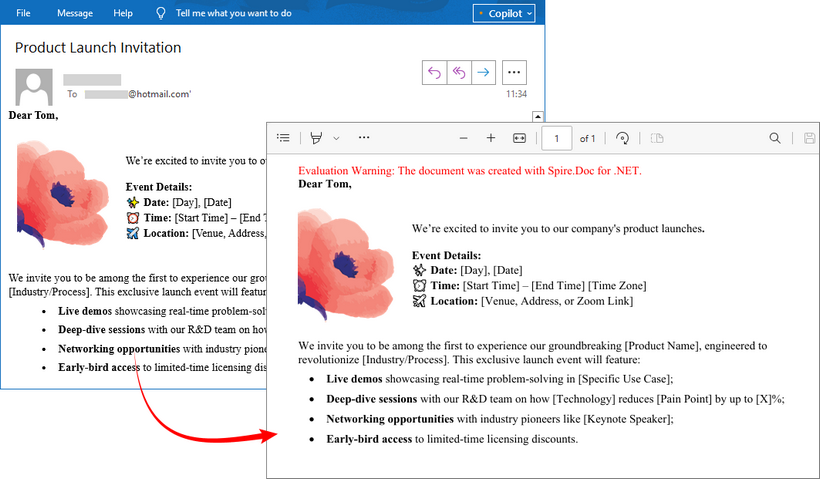Click the page view icon in PDF toolbar
820x479 pixels.
point(657,139)
